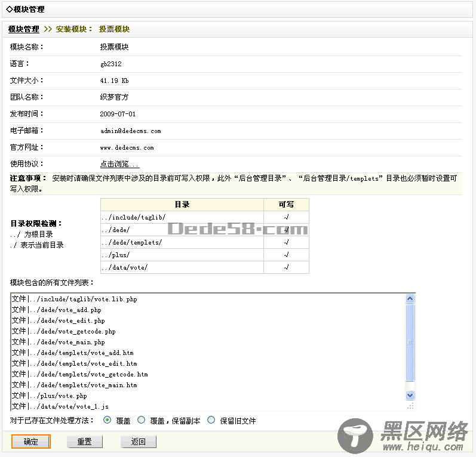Click writable checkmark for ../dede/templets/
Image resolution: width=476 pixels, height=457 pixels.
pyautogui.click(x=286, y=242)
